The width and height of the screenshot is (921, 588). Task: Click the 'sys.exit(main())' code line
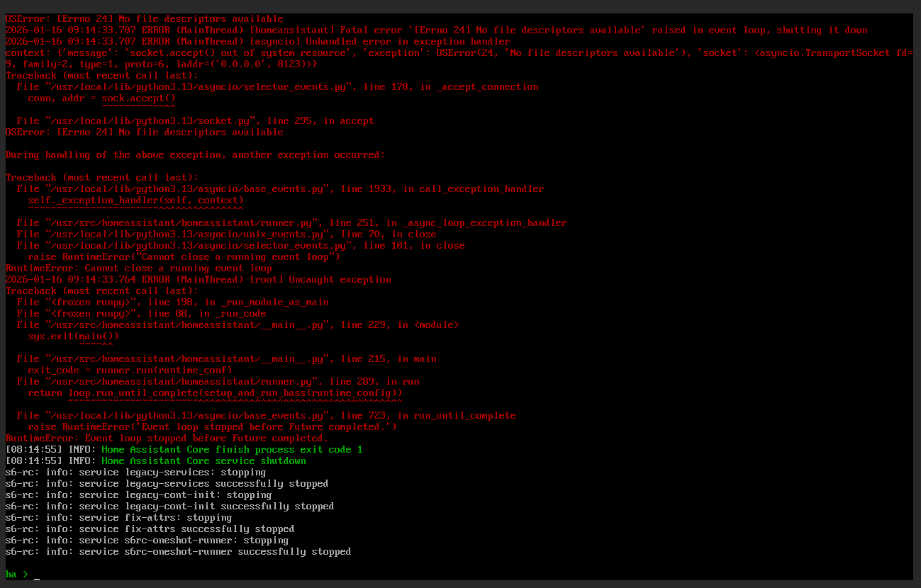click(73, 337)
